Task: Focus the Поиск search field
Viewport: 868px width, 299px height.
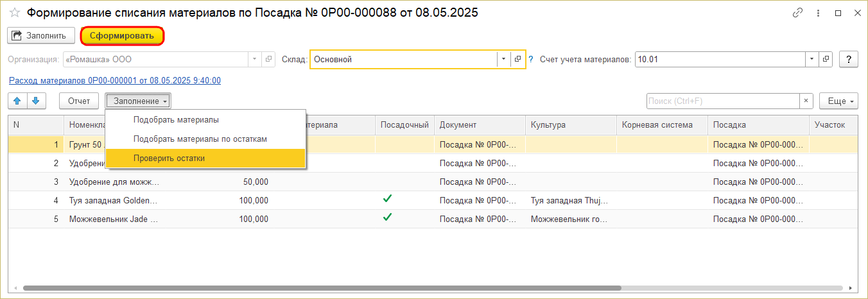Action: pos(722,101)
